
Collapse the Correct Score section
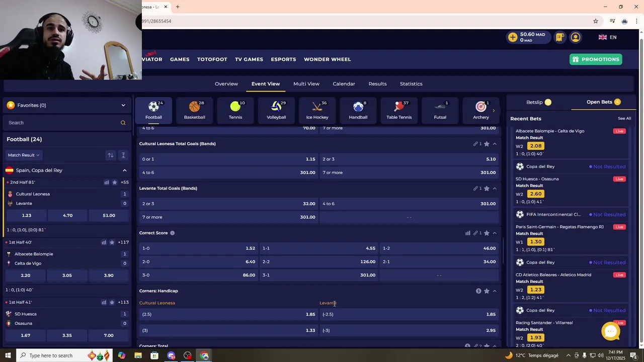pyautogui.click(x=495, y=233)
